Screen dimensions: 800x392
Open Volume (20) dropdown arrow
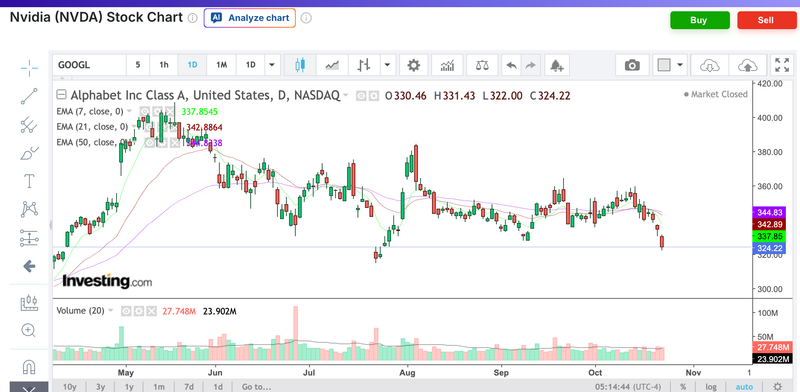(110, 311)
